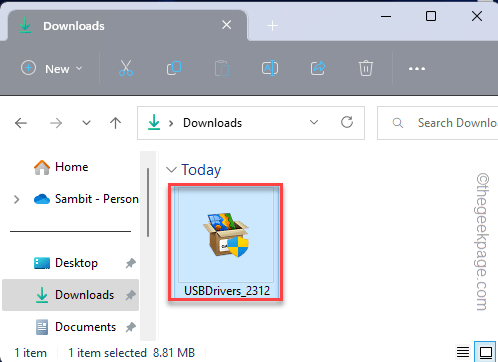Open the recent locations chevron
This screenshot has width=498, height=362.
click(x=86, y=123)
